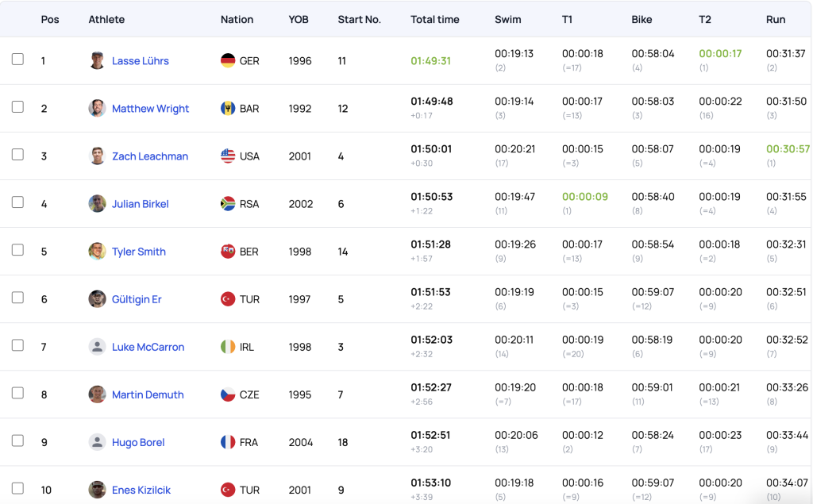
Task: Click Luke McCarron's placeholder avatar icon
Action: [97, 347]
